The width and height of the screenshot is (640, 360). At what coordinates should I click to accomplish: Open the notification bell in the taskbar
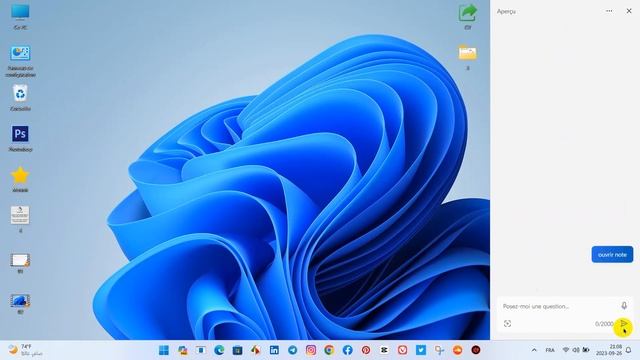pos(629,350)
